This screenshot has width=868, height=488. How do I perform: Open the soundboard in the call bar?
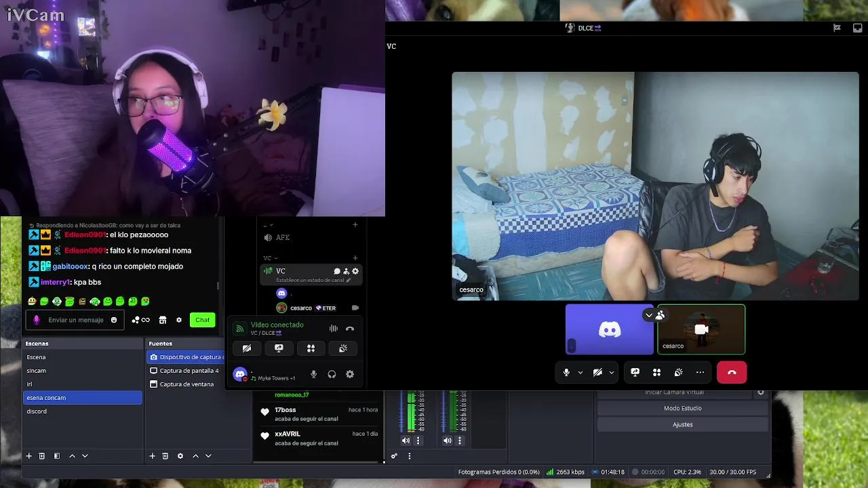(678, 372)
